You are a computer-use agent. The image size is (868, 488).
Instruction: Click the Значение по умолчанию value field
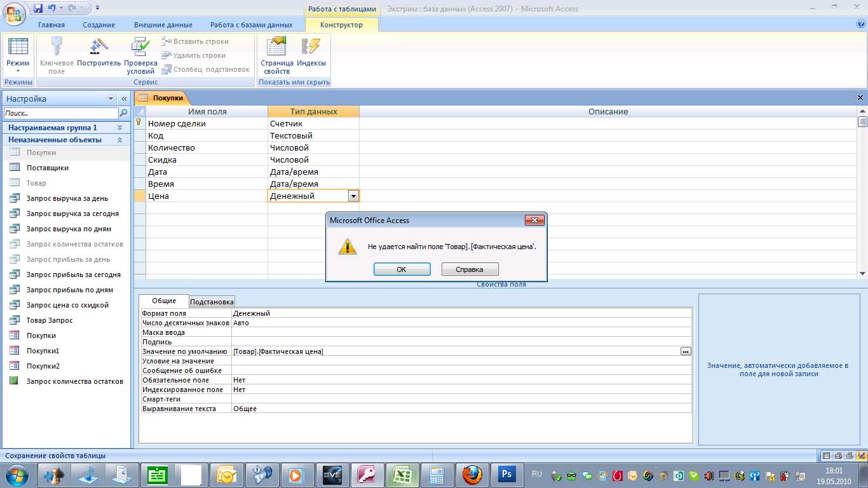pos(456,351)
